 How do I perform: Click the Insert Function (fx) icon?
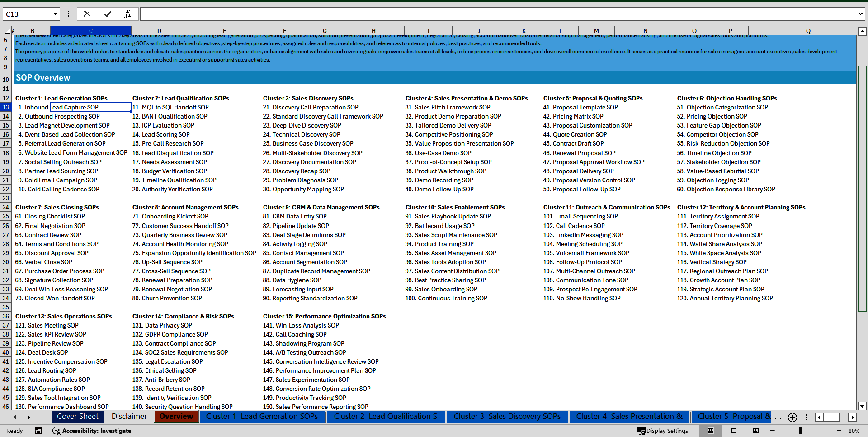(x=128, y=14)
